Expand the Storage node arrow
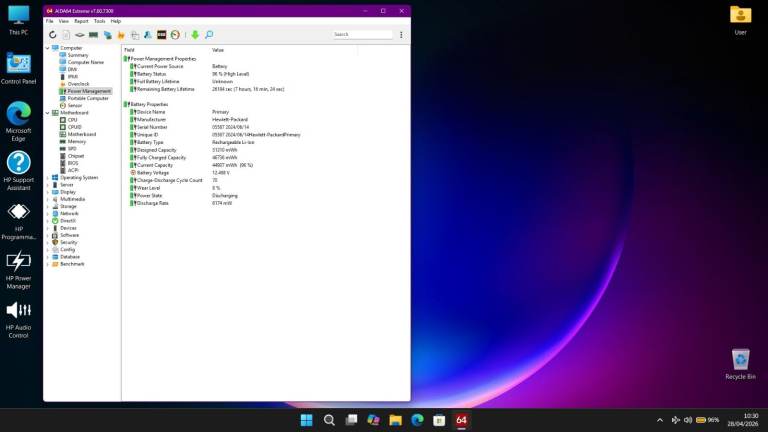Screen dimensions: 768x432 [48, 207]
